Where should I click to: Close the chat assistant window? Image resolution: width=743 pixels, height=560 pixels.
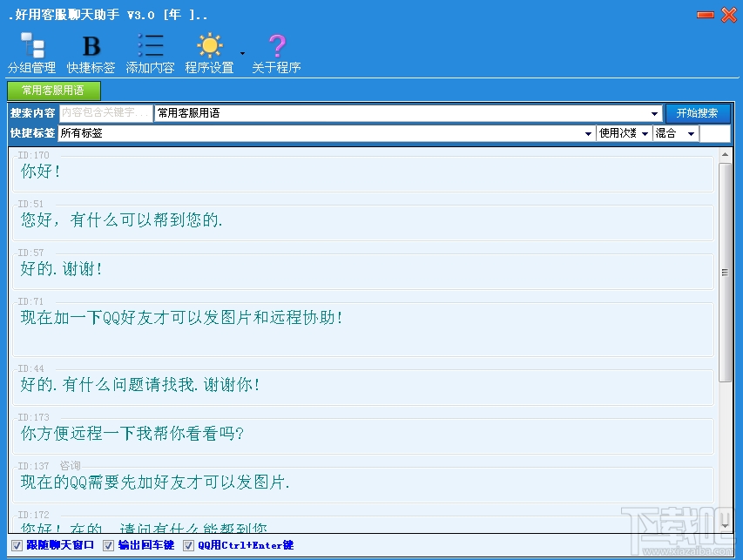pos(729,15)
